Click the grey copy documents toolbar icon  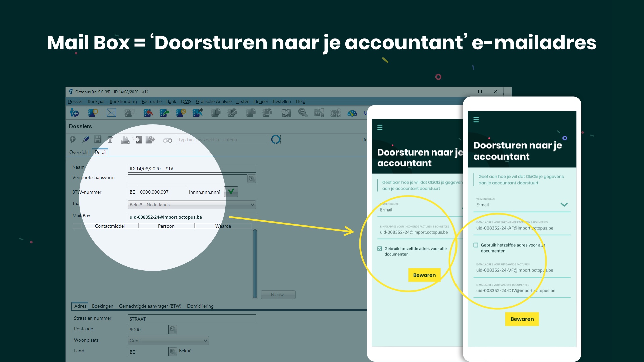coord(216,113)
